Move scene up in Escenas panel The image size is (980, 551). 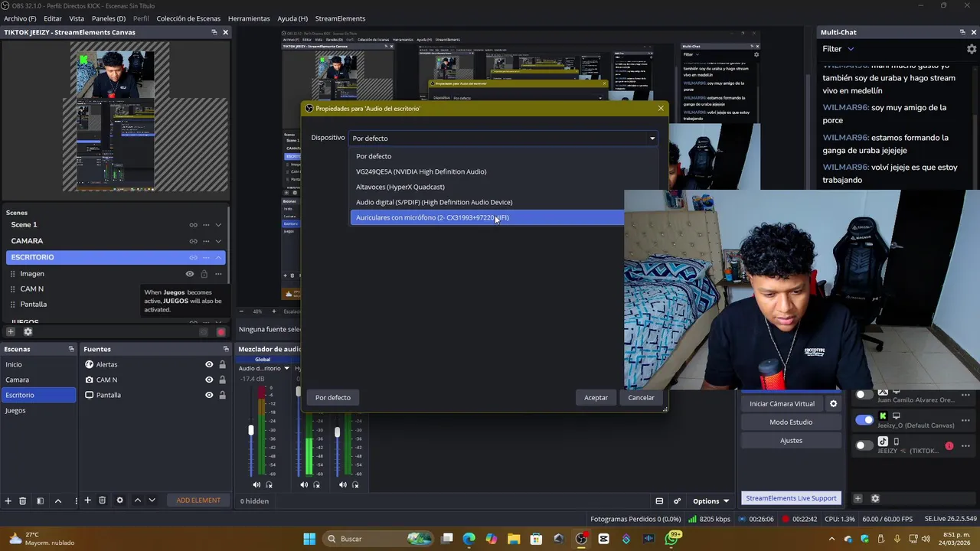[x=57, y=500]
